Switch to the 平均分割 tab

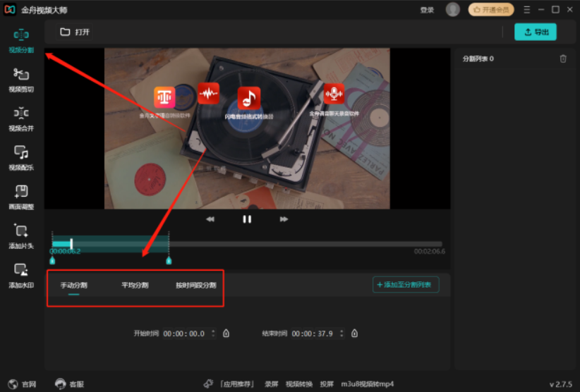135,286
